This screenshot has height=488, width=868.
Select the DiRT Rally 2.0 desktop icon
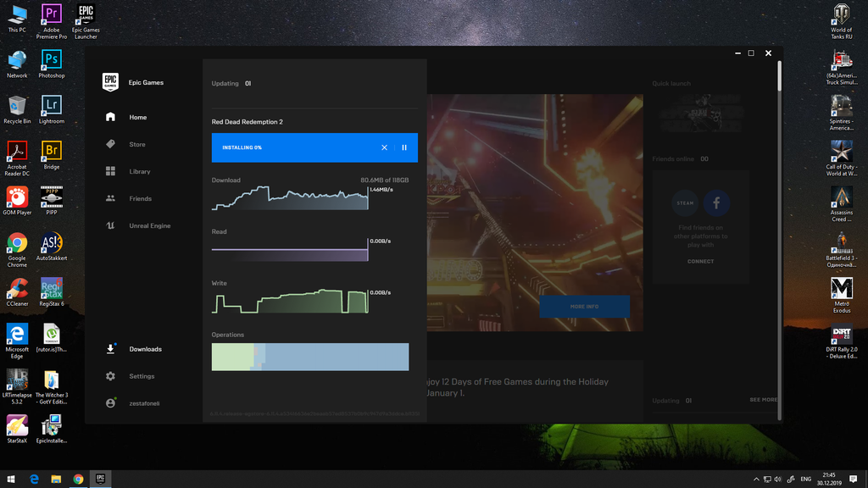point(842,341)
